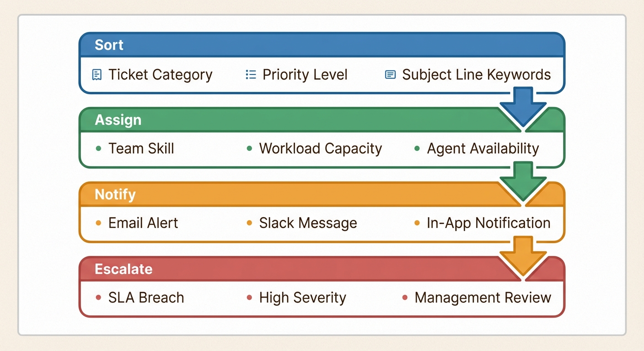Select the Notify header bar
The height and width of the screenshot is (351, 644).
(293, 194)
